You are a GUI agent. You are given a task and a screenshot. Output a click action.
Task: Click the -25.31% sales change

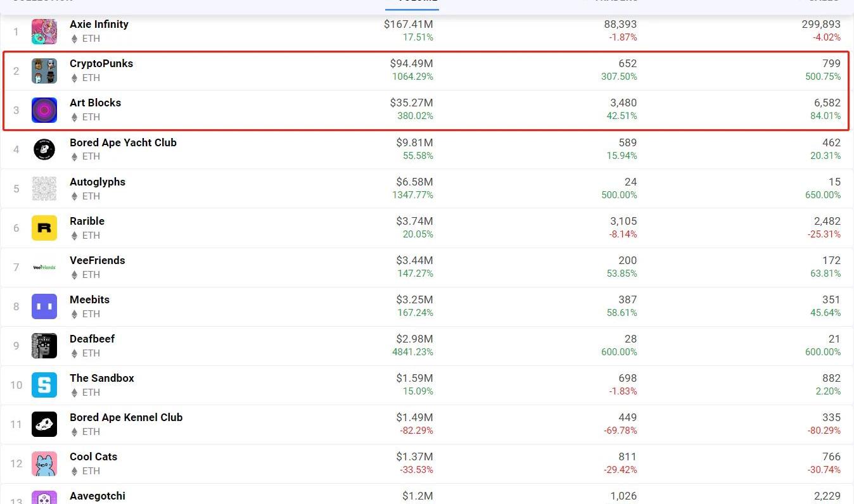click(824, 234)
